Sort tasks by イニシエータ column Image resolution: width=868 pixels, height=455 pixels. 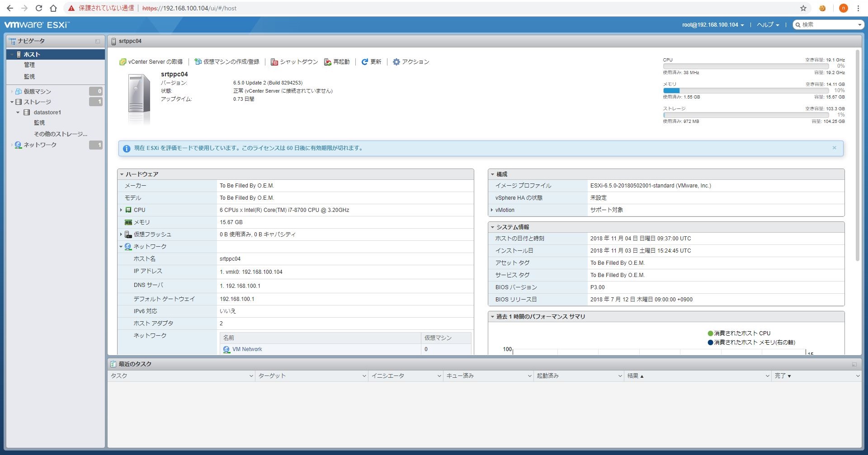point(406,376)
